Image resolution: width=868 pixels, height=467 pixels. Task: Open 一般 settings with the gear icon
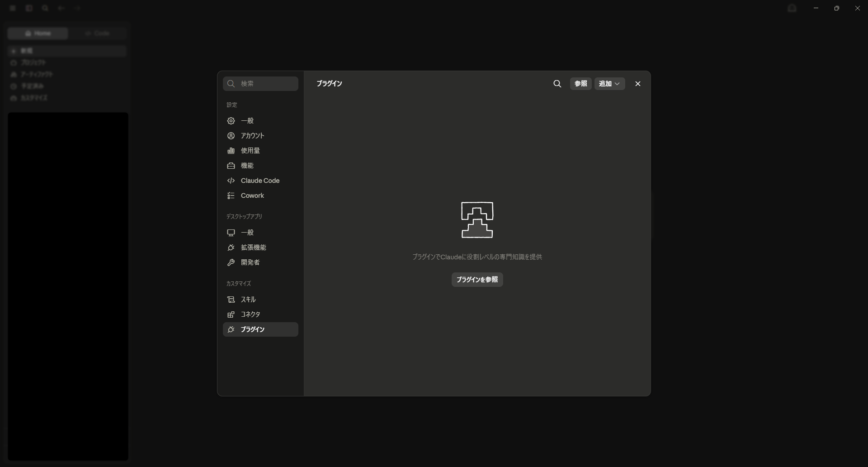point(231,121)
